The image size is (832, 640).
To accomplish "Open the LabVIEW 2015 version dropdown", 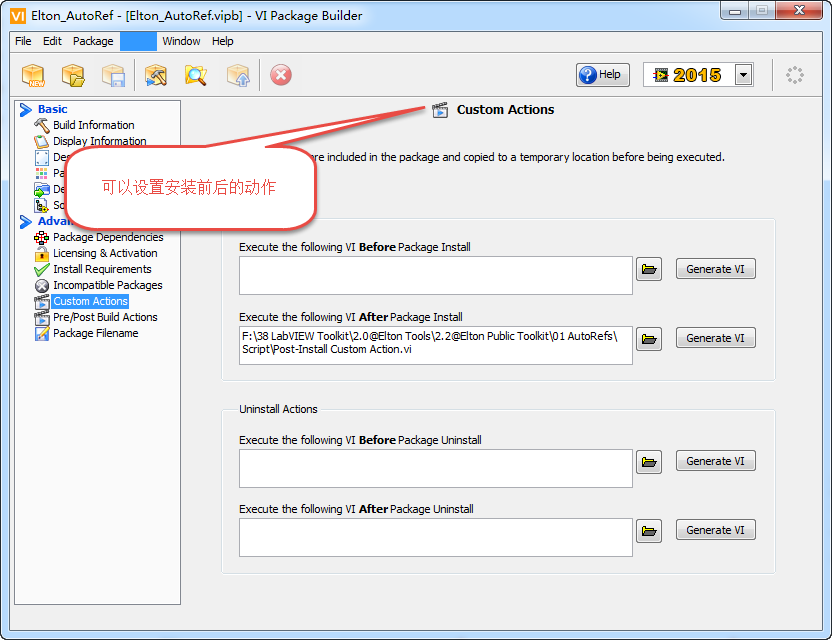I will click(x=743, y=75).
